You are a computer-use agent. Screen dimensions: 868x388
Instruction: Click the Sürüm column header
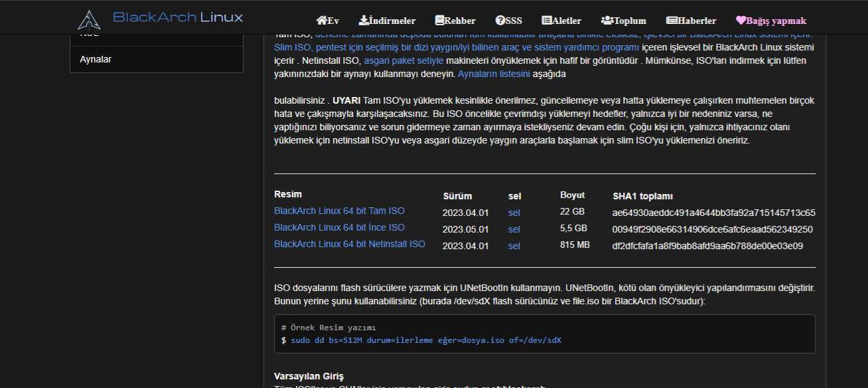click(x=457, y=196)
